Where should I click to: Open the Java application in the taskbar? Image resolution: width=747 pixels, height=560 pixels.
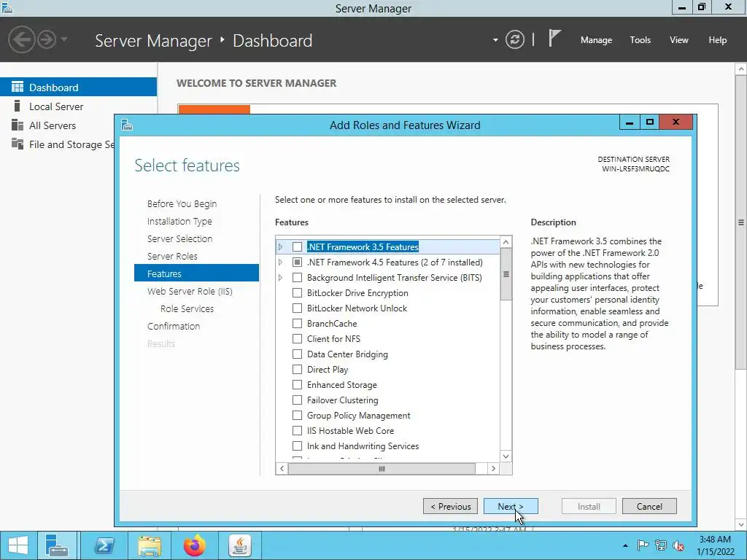pyautogui.click(x=239, y=545)
